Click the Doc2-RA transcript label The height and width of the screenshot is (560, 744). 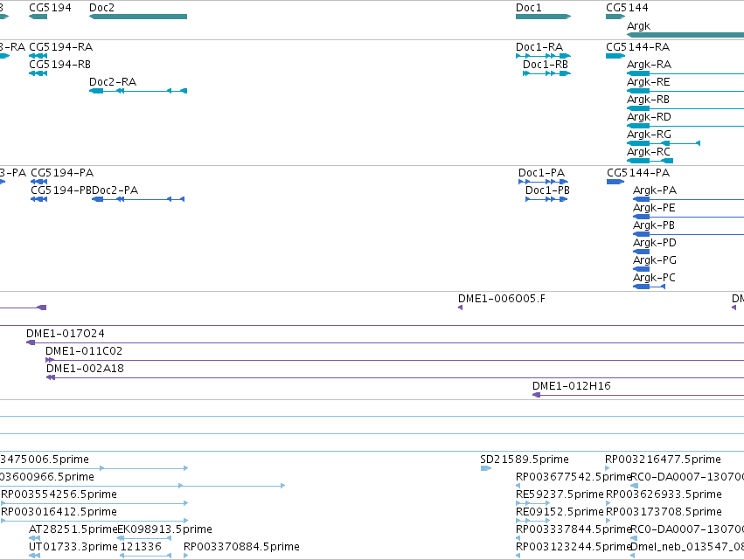[x=113, y=82]
